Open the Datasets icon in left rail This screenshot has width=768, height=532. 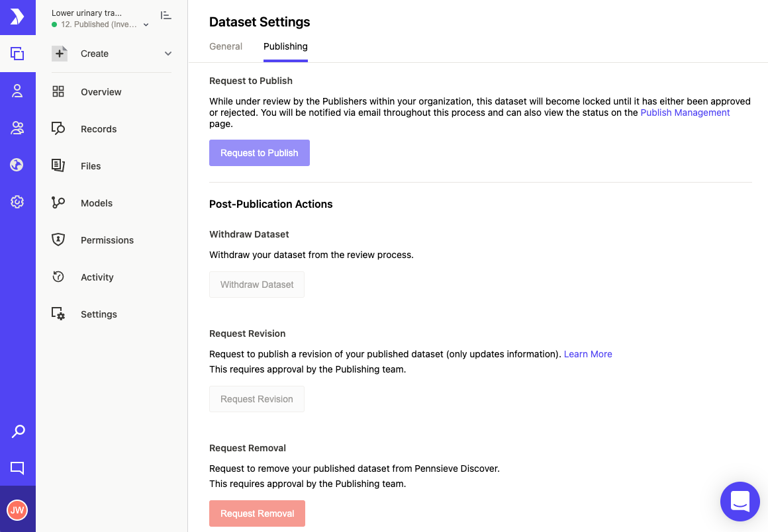[17, 54]
